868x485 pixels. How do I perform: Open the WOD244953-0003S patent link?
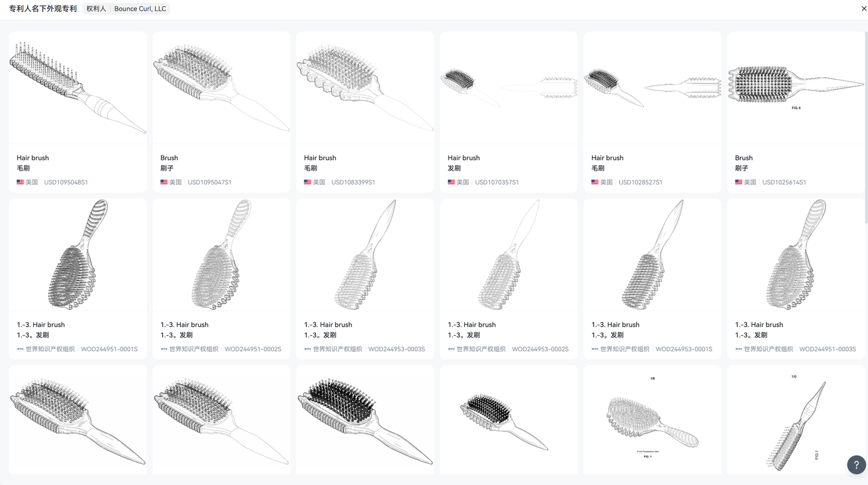click(397, 349)
